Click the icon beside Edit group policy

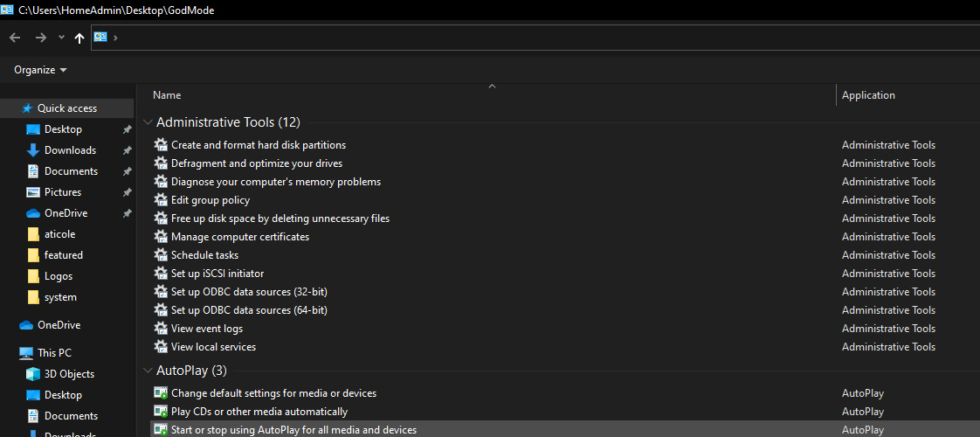[161, 200]
